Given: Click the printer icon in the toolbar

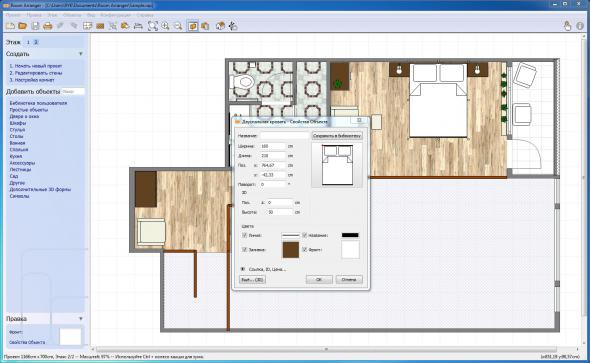Looking at the screenshot, I should 48,26.
